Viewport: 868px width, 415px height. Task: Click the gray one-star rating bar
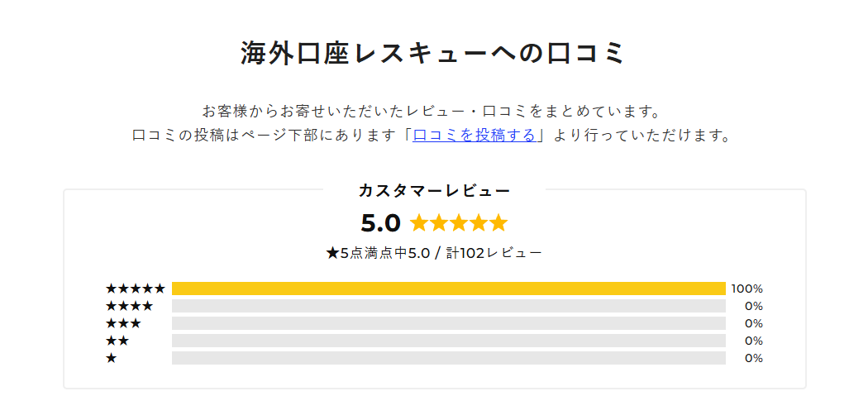[448, 358]
